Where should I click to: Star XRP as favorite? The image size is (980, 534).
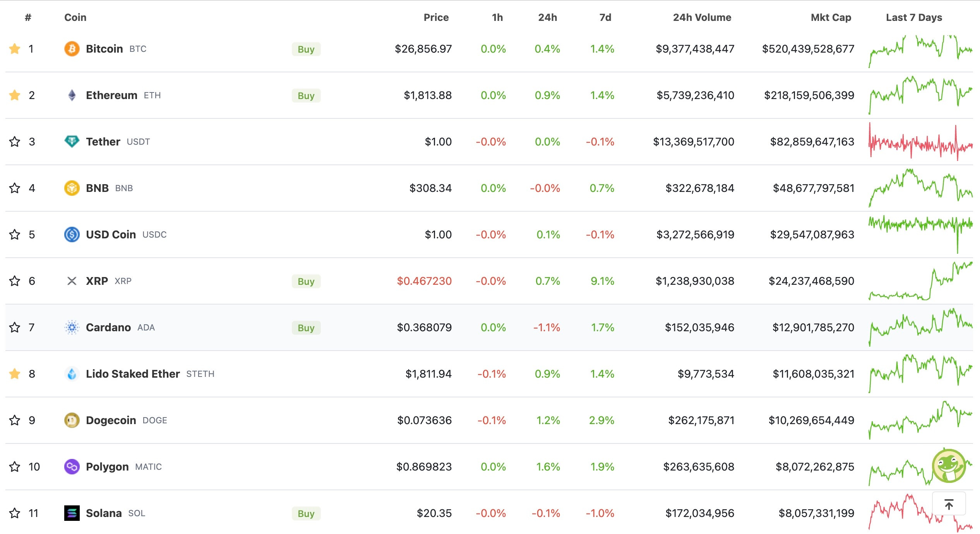coord(15,281)
